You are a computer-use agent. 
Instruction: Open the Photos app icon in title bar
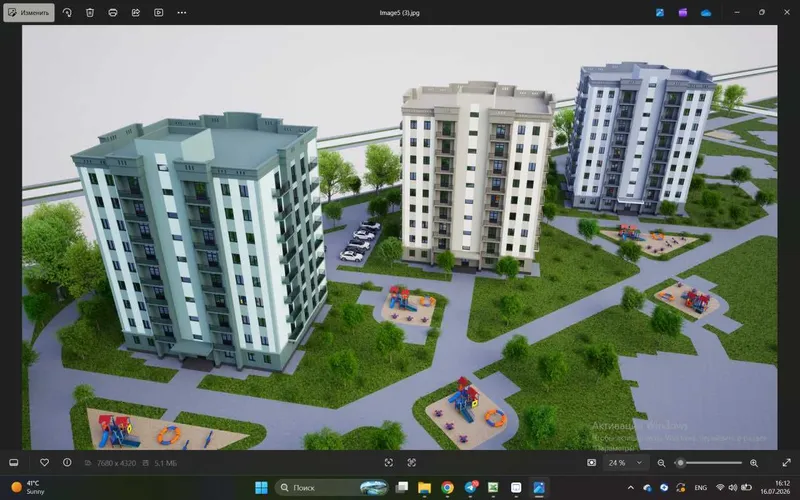[660, 12]
